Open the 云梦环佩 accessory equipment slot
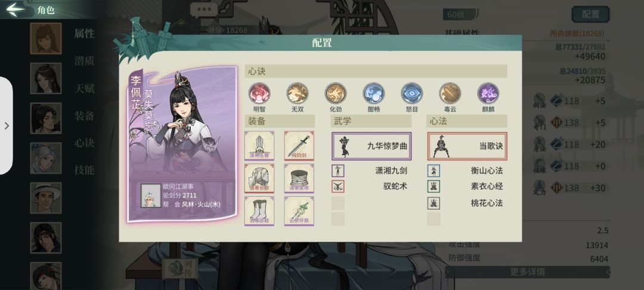Image resolution: width=644 pixels, height=290 pixels. [x=299, y=211]
